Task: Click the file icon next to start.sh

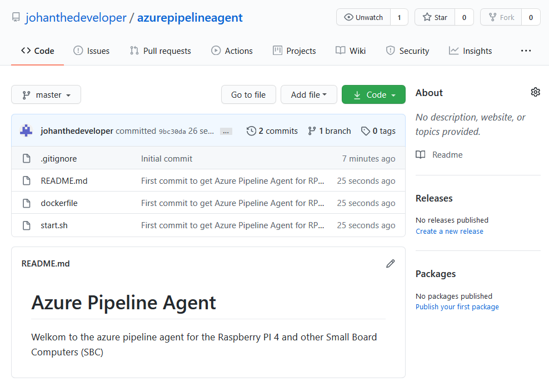Action: click(x=27, y=225)
